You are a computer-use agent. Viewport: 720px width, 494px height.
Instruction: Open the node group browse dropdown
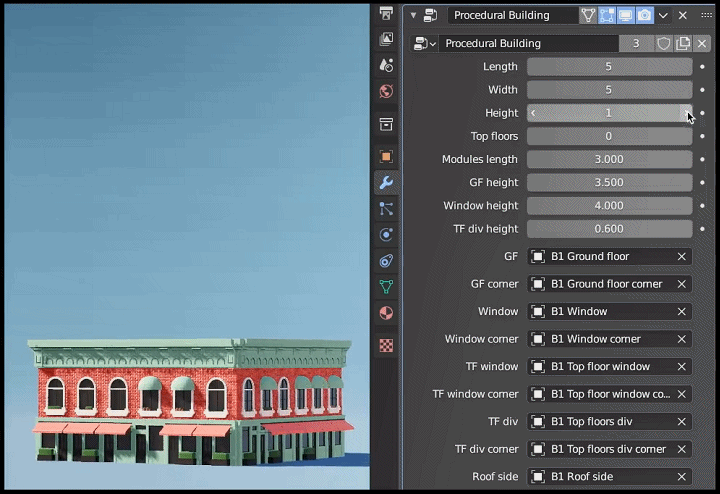tap(425, 44)
